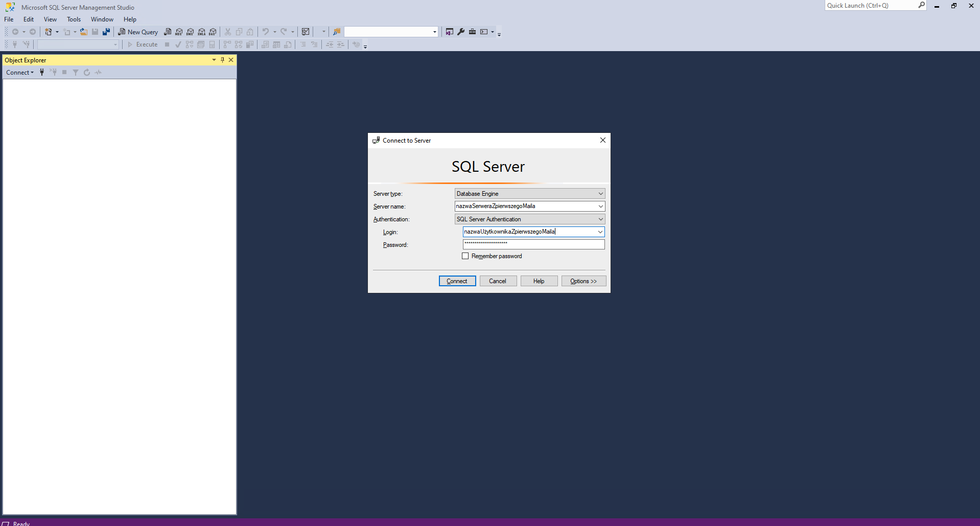Viewport: 980px width, 526px height.
Task: Toggle the Remember password checkbox
Action: pos(465,256)
